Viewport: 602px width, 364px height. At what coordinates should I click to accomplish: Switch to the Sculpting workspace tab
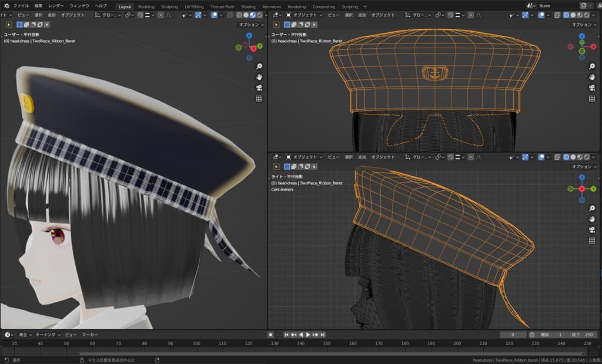click(x=169, y=6)
